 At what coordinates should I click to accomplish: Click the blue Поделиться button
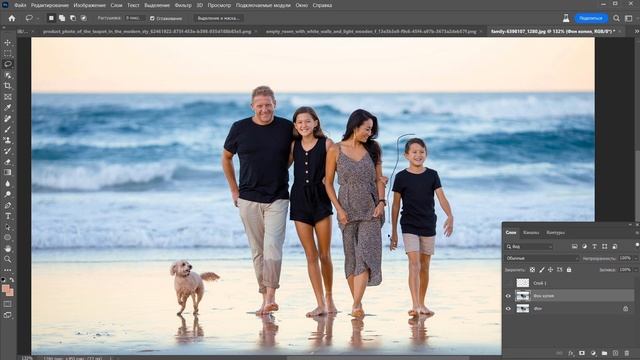tap(591, 18)
